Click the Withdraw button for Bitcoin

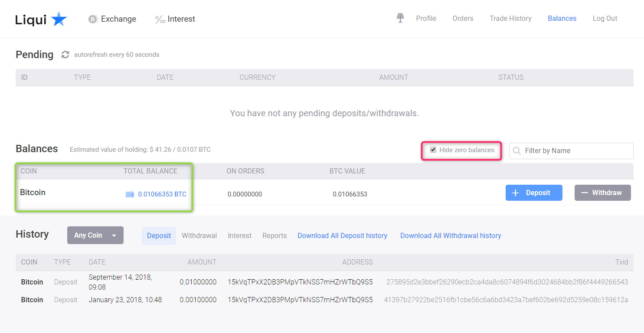tap(603, 193)
